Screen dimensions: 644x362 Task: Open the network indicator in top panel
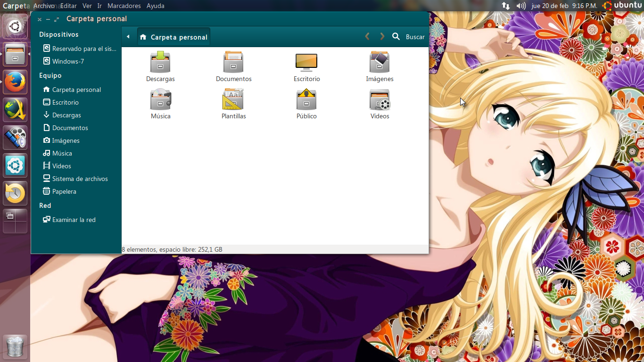(505, 6)
